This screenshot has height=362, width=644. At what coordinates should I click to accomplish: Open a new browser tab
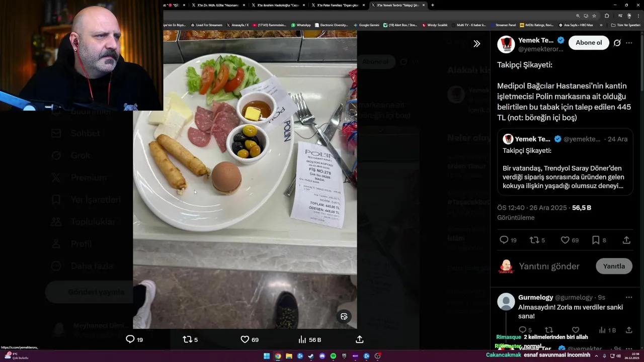[433, 5]
